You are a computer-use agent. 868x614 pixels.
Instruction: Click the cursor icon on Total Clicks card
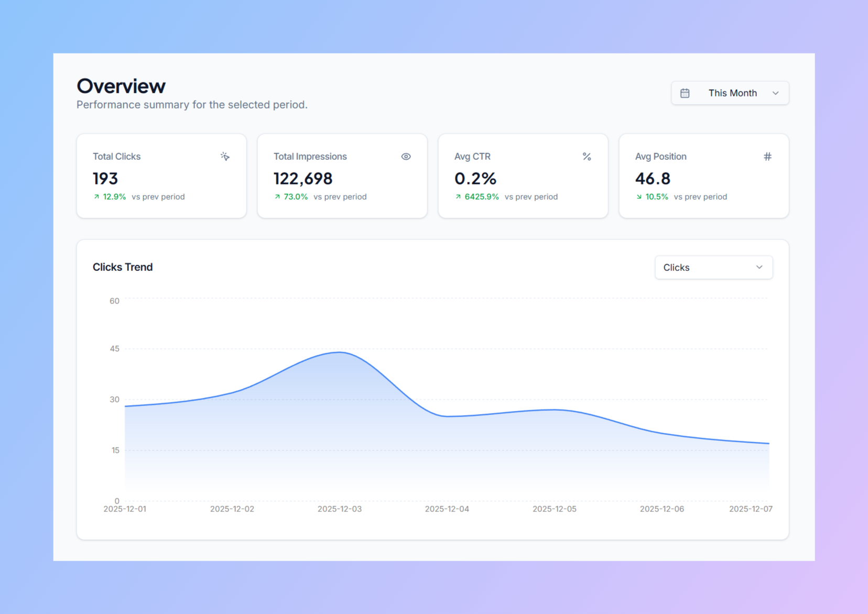[225, 157]
